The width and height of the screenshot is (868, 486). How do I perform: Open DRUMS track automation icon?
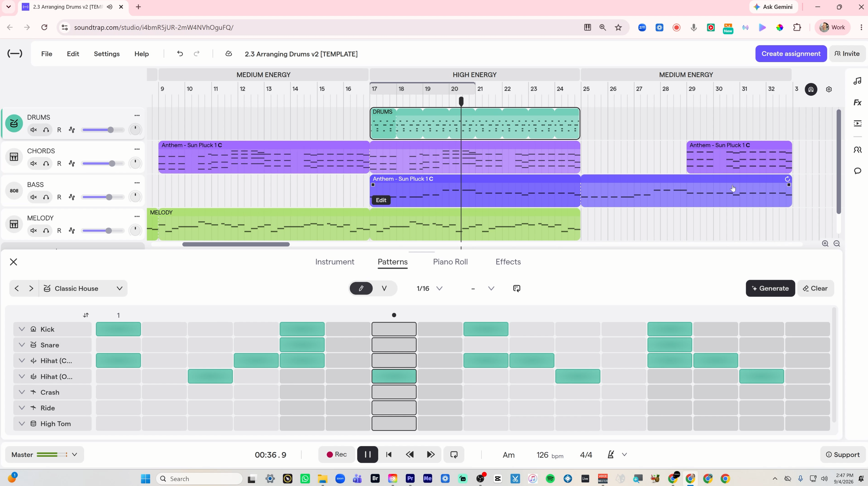pyautogui.click(x=72, y=130)
